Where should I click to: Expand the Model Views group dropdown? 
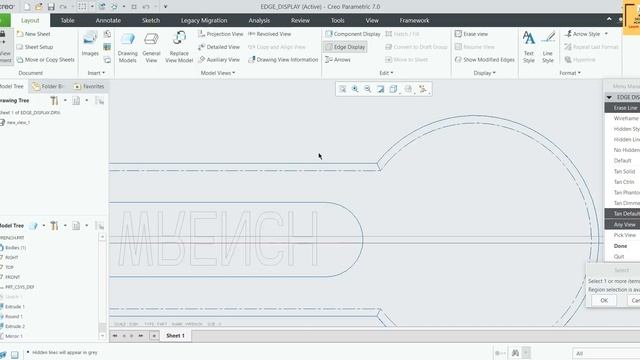(218, 73)
